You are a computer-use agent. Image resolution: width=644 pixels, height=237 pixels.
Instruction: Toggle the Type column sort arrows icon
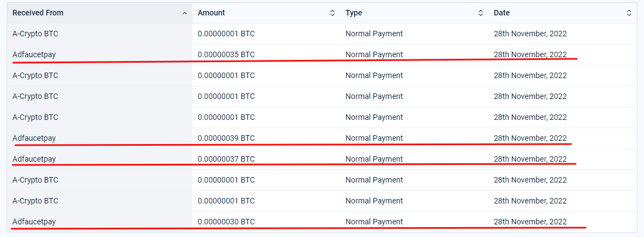click(x=480, y=13)
